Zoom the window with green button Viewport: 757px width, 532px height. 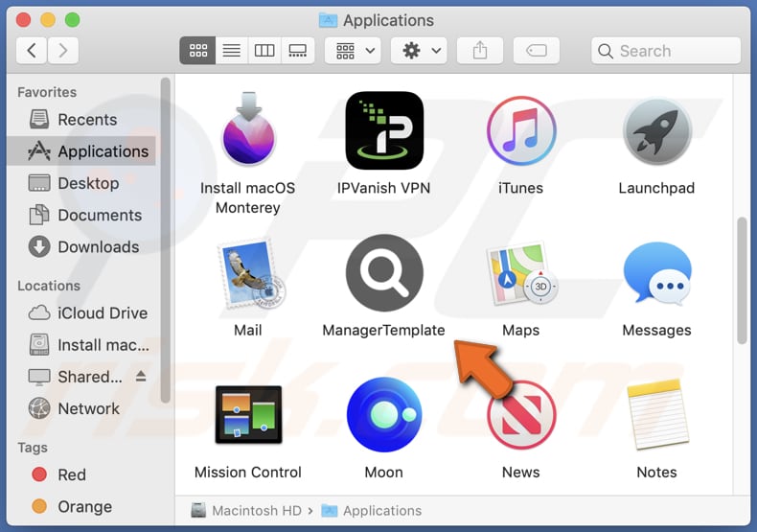[73, 20]
